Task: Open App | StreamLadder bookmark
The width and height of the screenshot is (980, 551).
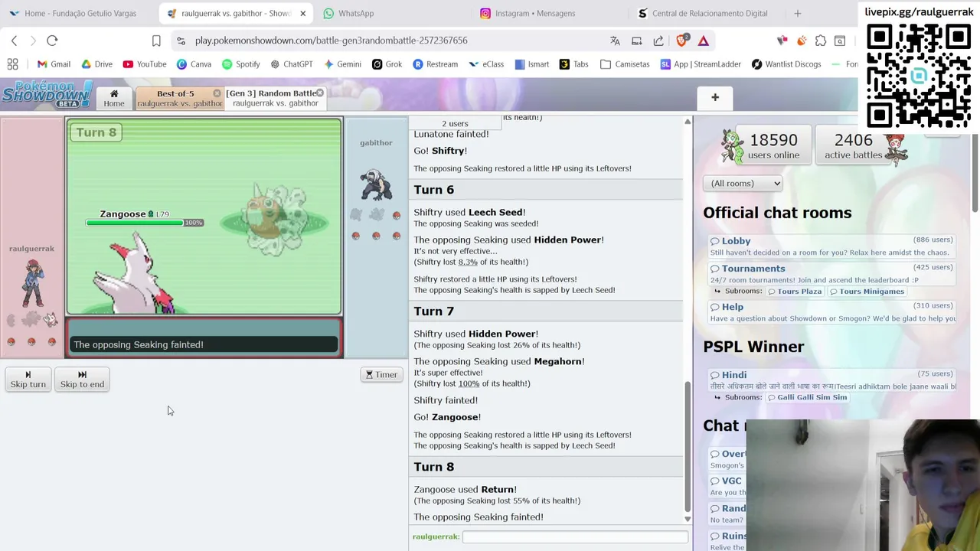Action: 701,64
